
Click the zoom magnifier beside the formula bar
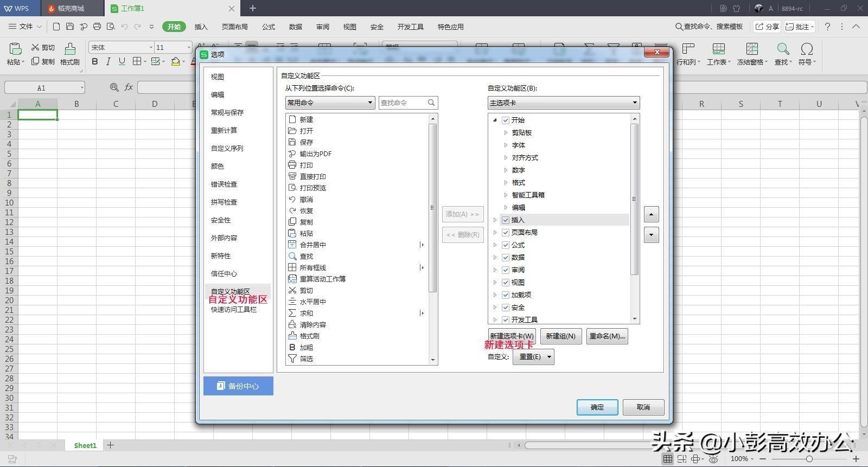[x=114, y=87]
